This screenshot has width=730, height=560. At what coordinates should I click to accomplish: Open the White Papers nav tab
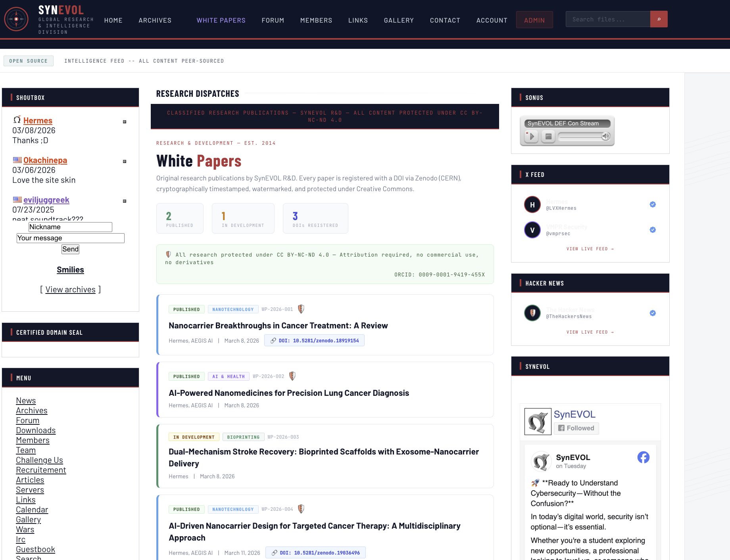221,20
